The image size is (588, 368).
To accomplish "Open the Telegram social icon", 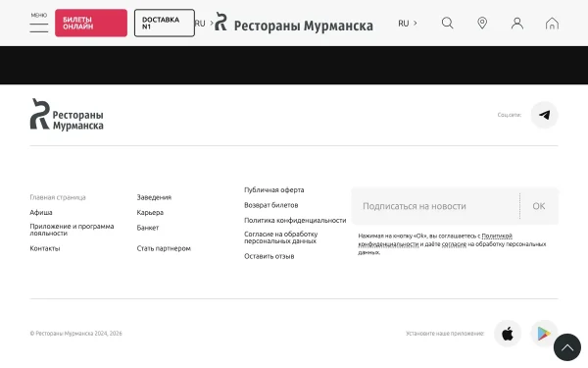I will (x=545, y=115).
